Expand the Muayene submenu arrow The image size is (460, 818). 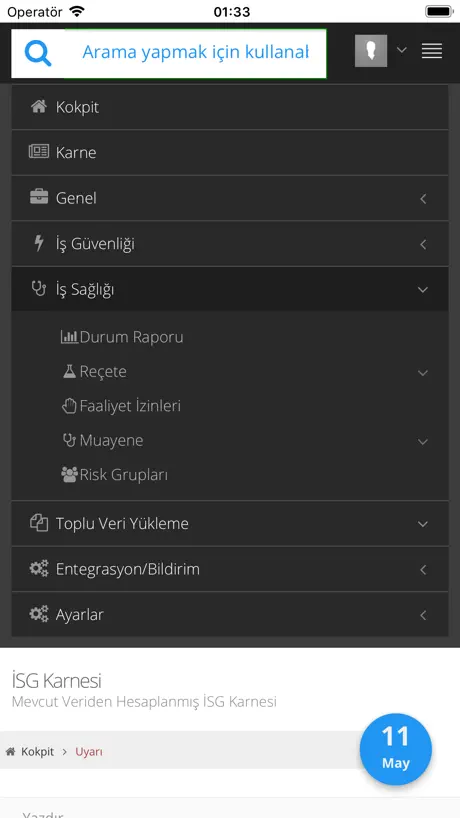point(423,441)
